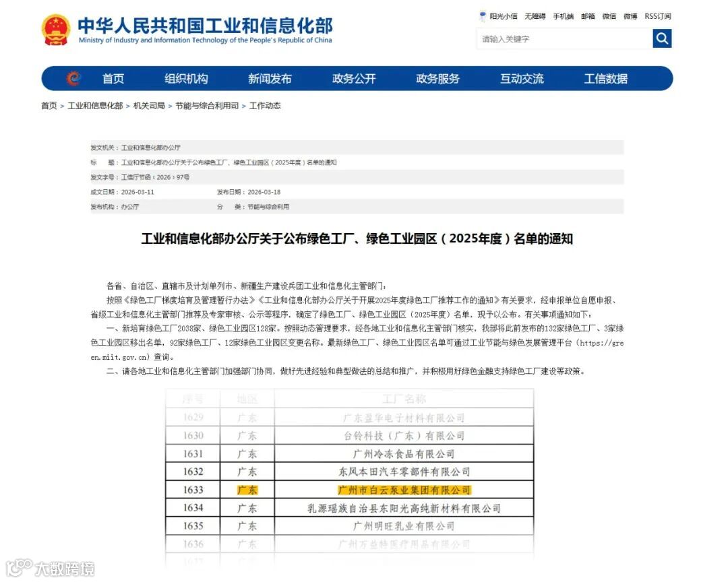Click serial number cell 1633
The image size is (728, 582).
pos(193,490)
